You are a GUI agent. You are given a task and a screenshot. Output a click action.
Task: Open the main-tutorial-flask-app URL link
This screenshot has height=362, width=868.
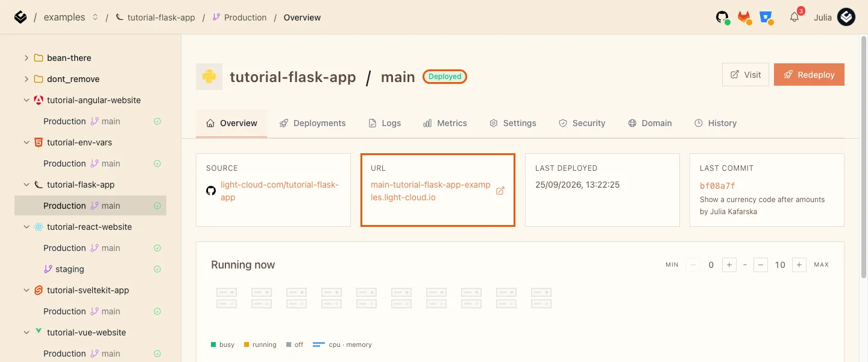tap(430, 191)
